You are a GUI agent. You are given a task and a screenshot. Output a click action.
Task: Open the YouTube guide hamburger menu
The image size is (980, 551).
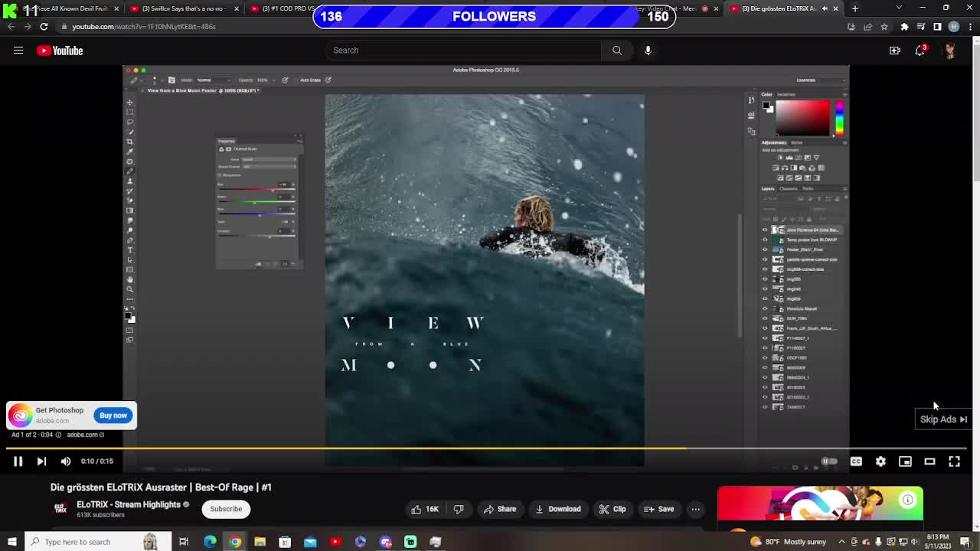pyautogui.click(x=18, y=51)
